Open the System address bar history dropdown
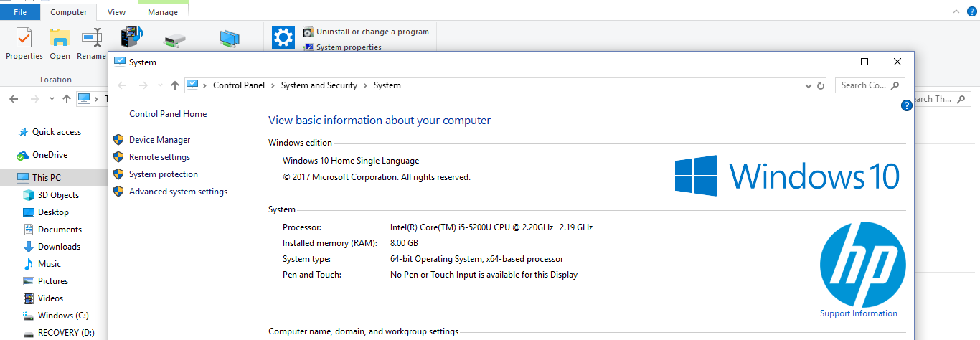The height and width of the screenshot is (340, 980). 809,85
